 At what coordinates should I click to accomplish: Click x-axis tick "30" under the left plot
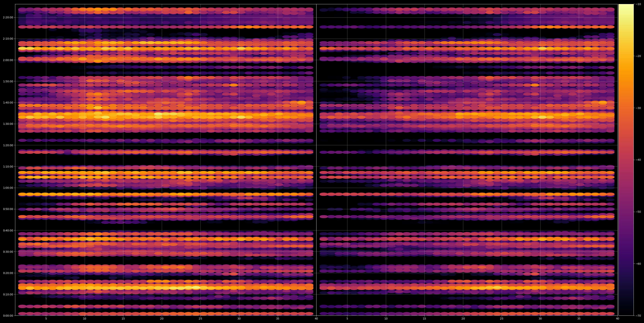pos(239,319)
